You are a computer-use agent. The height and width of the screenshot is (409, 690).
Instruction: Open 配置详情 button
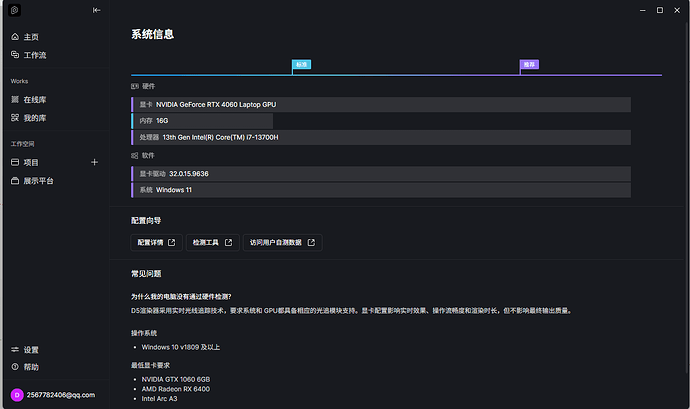click(x=157, y=243)
